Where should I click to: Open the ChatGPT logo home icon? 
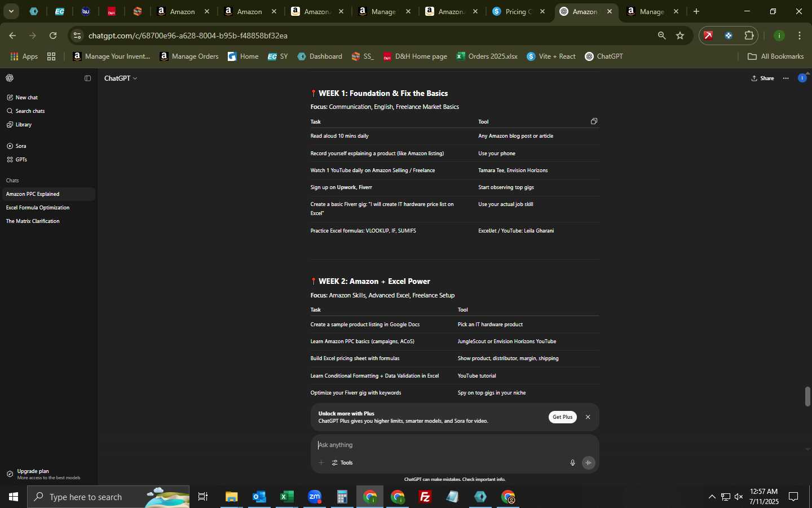(10, 78)
